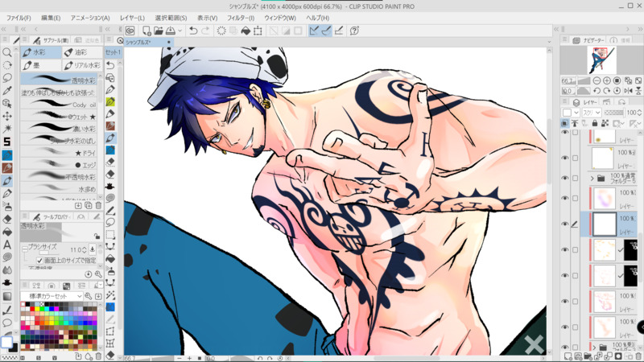The height and width of the screenshot is (362, 644).
Task: Click zoom in plus in Navigator
Action: [x=607, y=81]
